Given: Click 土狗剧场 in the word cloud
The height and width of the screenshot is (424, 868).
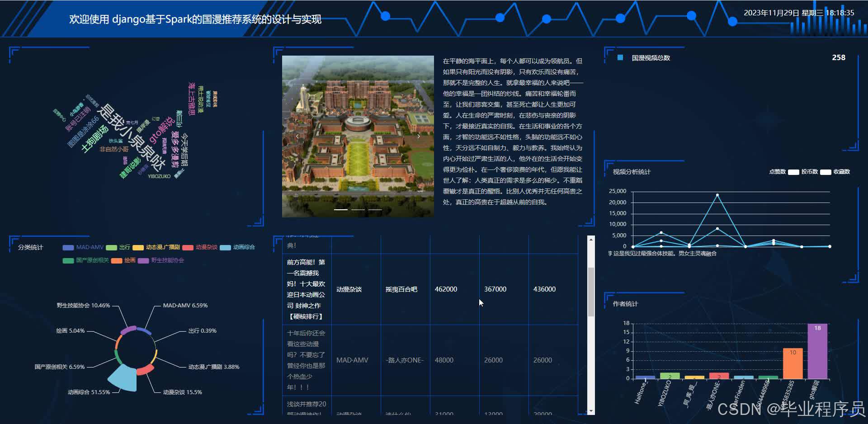Looking at the screenshot, I should pyautogui.click(x=94, y=139).
